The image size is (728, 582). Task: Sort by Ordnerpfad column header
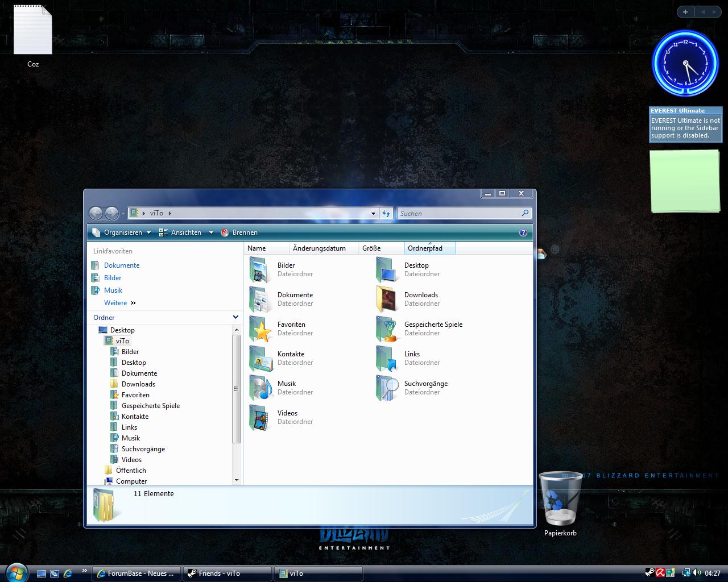[429, 248]
